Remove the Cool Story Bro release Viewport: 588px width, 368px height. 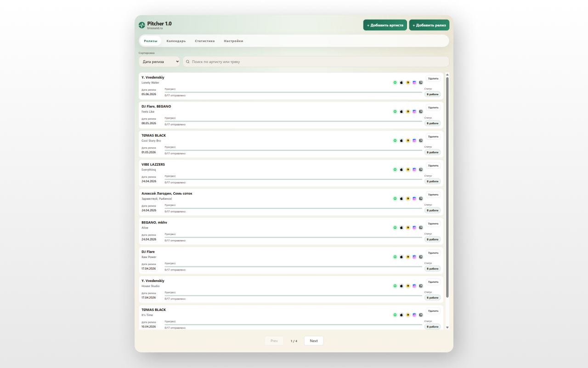pos(433,137)
